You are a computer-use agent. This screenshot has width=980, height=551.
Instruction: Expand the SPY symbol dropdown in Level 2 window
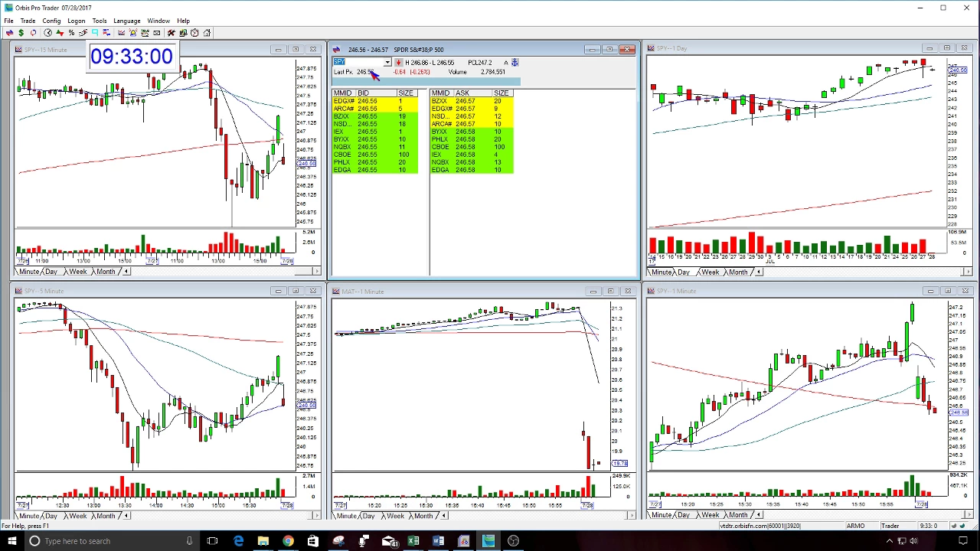tap(387, 62)
